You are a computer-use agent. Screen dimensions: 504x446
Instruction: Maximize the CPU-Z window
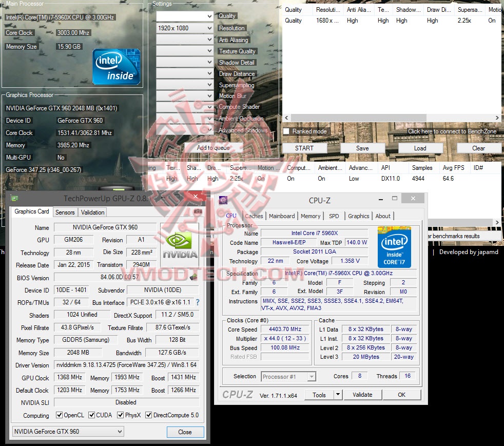point(394,198)
